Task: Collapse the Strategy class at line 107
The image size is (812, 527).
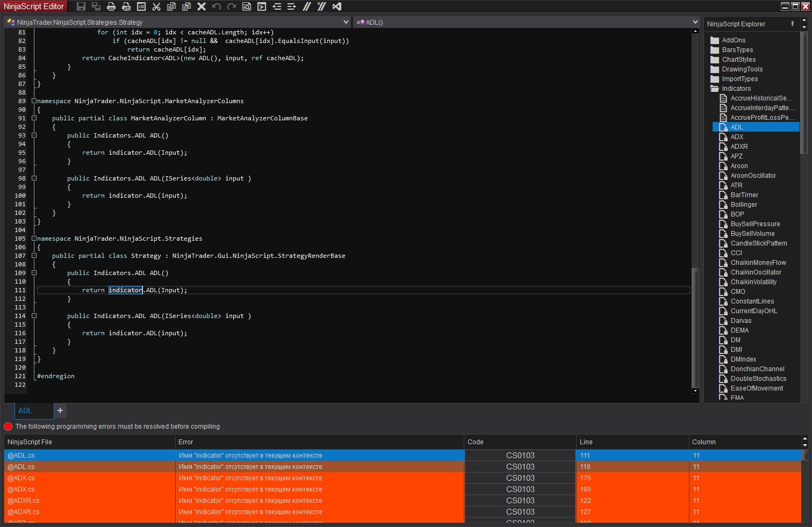Action: [34, 256]
